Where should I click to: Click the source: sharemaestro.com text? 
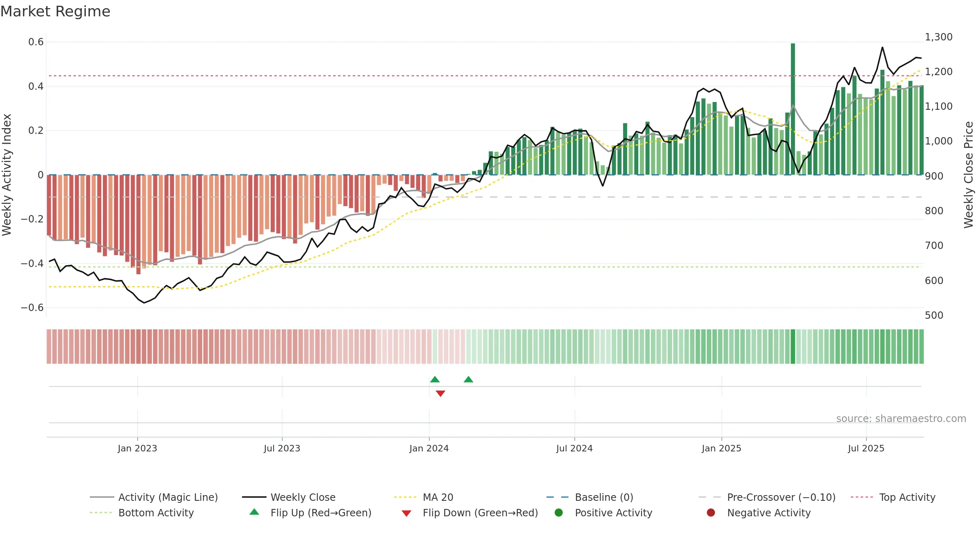point(901,419)
